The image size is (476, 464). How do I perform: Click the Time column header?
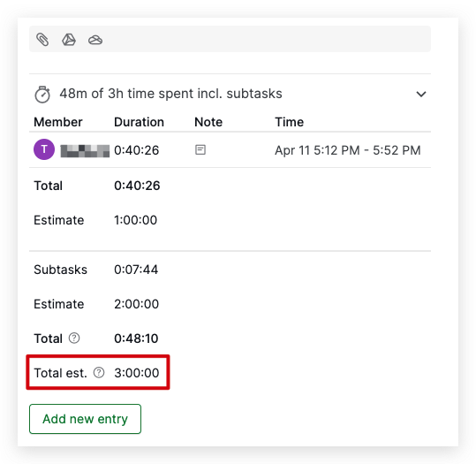290,122
